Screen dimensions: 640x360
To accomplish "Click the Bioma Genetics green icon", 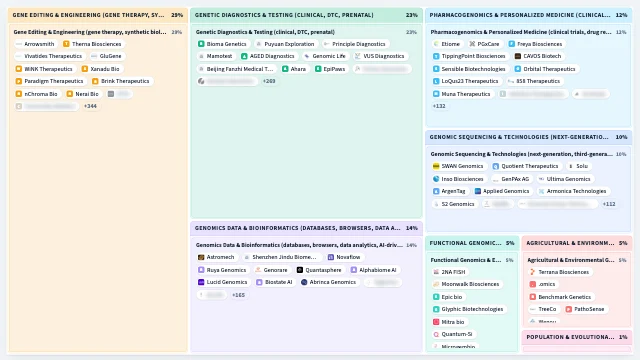I will pyautogui.click(x=201, y=44).
